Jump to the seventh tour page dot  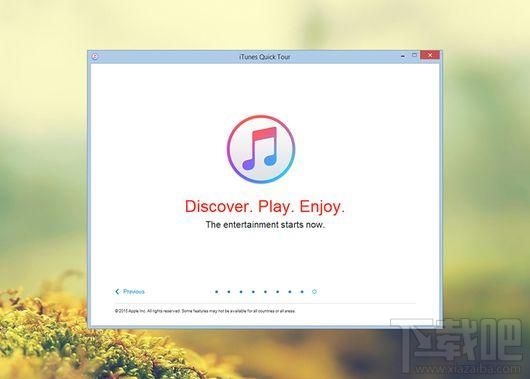pos(290,291)
